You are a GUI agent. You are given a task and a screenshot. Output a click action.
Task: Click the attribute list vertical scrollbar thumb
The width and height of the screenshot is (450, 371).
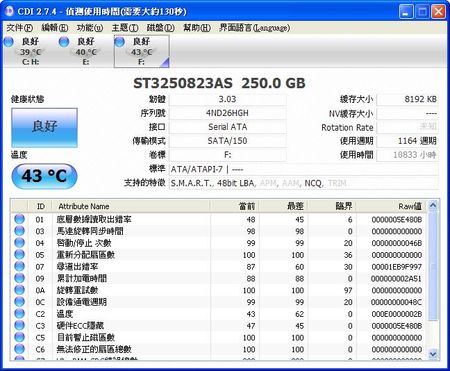(x=433, y=267)
